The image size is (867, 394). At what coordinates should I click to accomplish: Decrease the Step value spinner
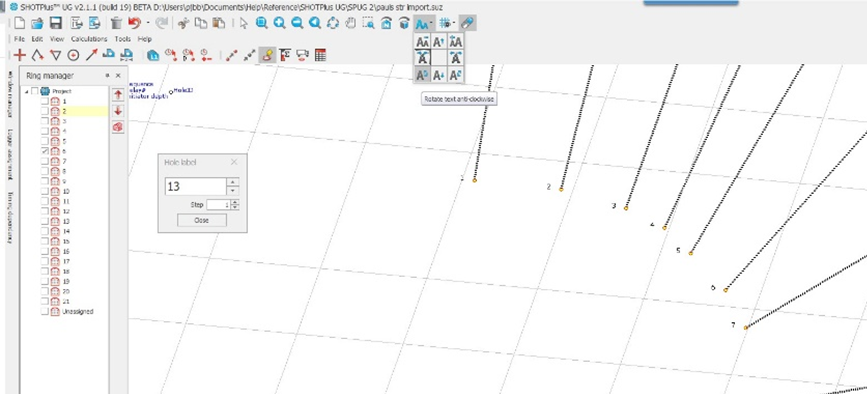[236, 207]
